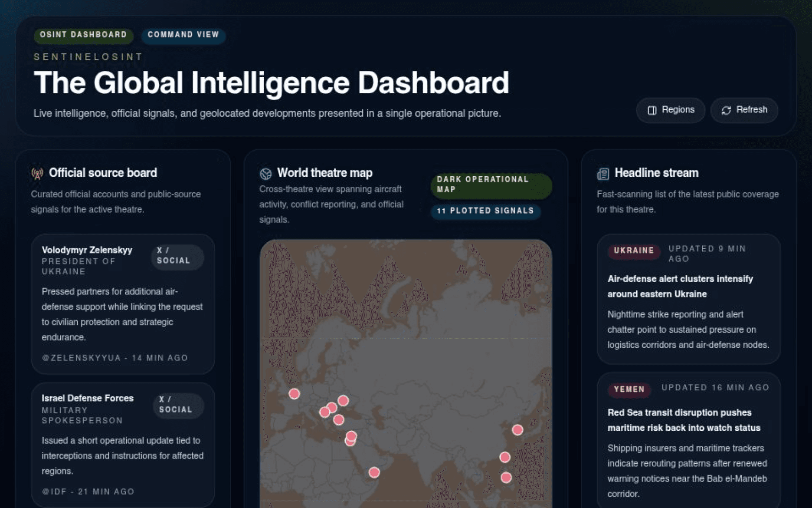Open the Israel Defense Forces source card

123,445
